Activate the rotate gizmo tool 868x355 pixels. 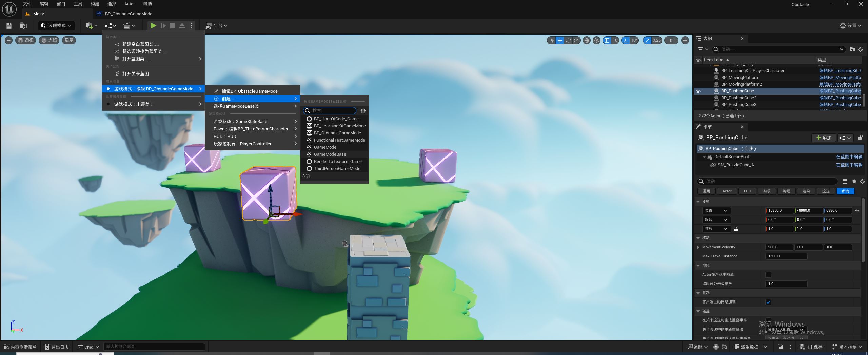pyautogui.click(x=568, y=40)
